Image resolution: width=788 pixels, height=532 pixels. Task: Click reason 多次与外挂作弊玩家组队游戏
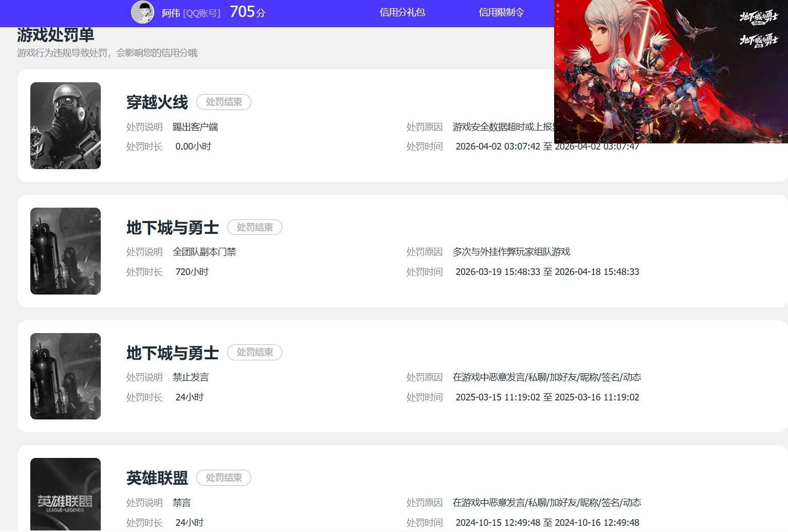coord(511,252)
